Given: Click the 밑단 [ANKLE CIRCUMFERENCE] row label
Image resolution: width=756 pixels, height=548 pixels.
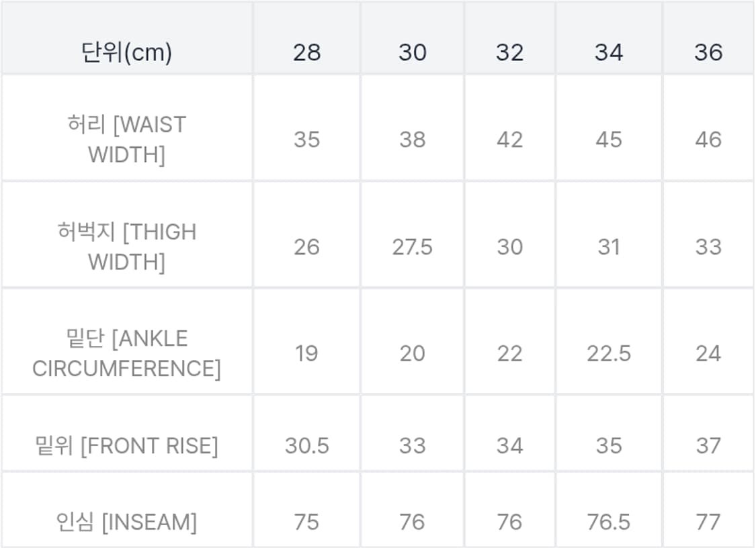Looking at the screenshot, I should point(126,353).
